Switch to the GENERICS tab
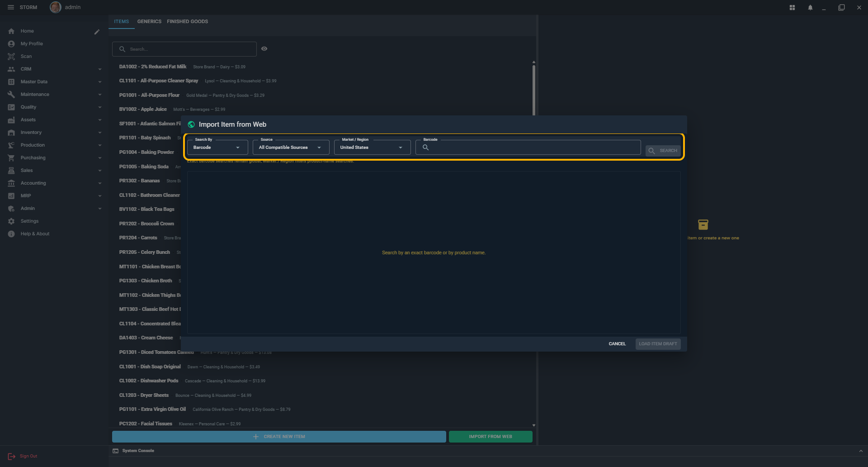 [149, 22]
